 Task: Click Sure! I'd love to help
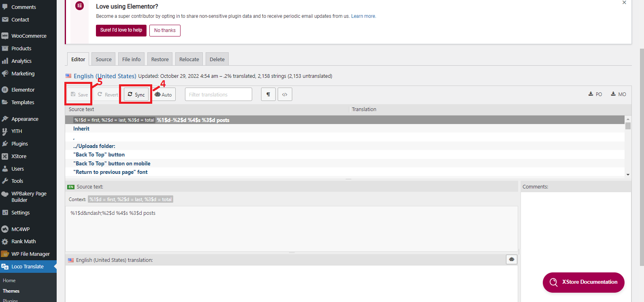tap(121, 30)
